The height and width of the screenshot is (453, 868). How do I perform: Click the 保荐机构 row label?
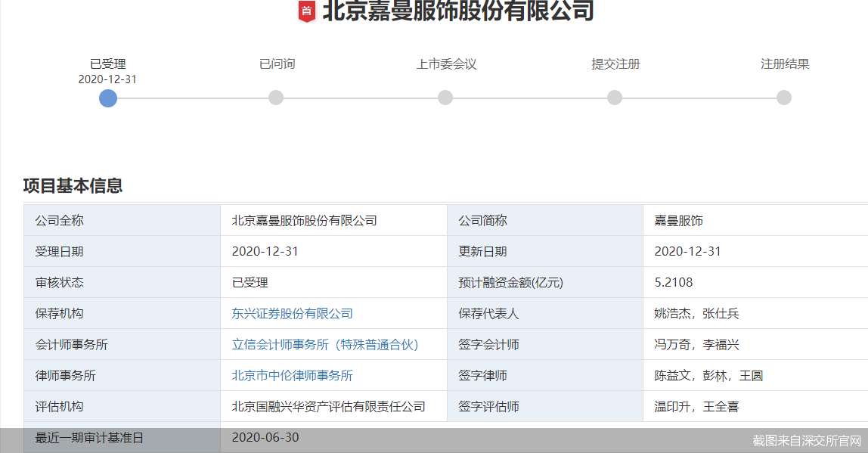(59, 313)
